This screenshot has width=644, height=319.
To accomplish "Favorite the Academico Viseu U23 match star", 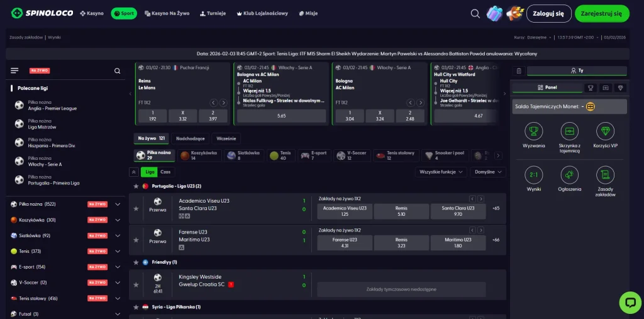I will (x=136, y=208).
